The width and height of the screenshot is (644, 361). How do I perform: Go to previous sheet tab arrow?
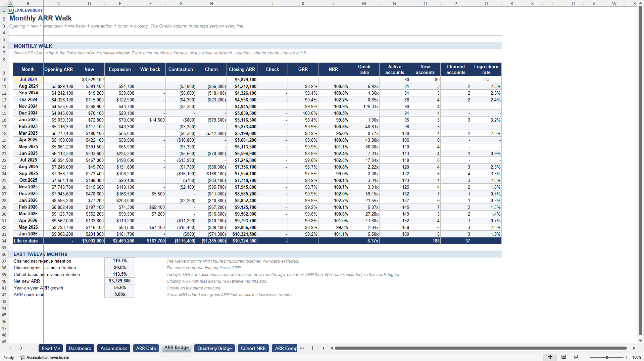coord(10,348)
